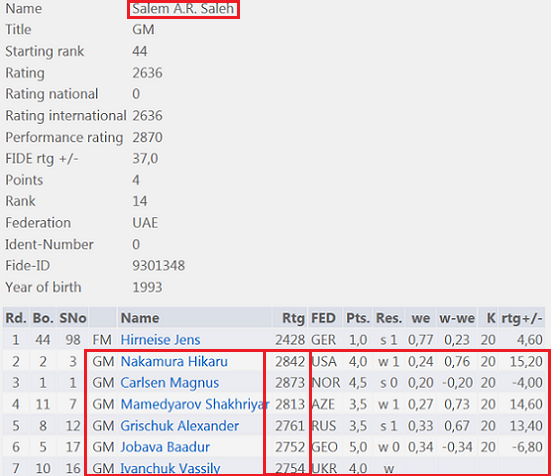Open Hirneise Jens player link

click(160, 340)
